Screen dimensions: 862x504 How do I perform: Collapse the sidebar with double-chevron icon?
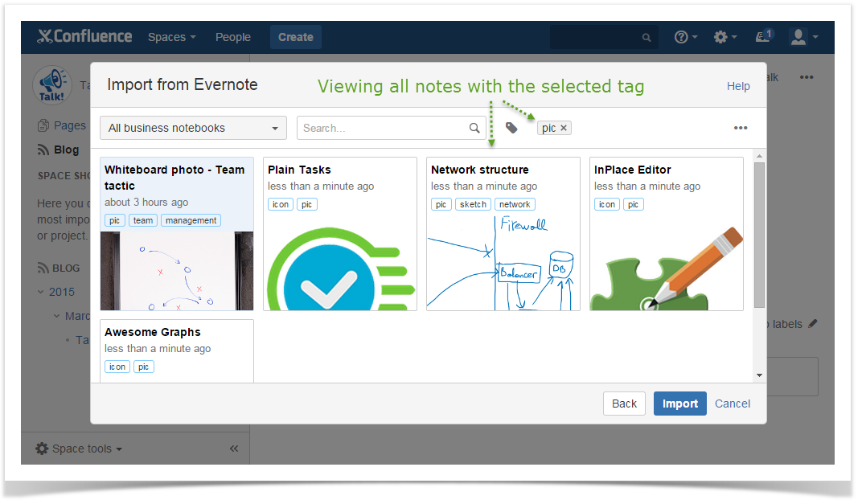click(234, 449)
